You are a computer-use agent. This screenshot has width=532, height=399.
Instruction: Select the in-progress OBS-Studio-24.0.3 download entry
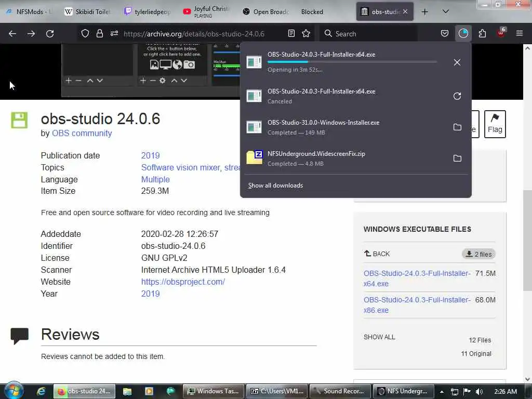pos(344,62)
